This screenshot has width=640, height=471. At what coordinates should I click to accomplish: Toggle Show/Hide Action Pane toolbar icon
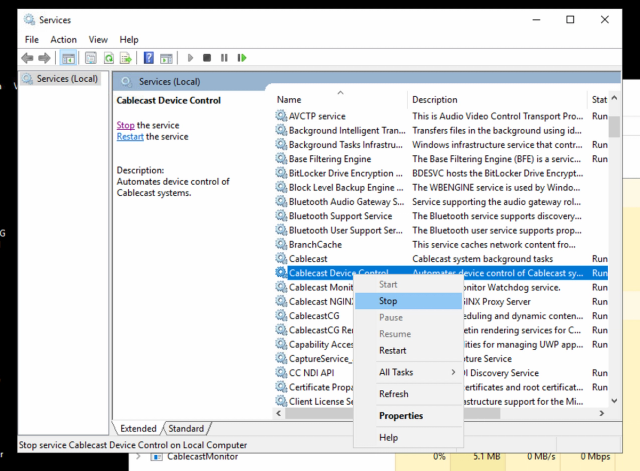pos(166,58)
